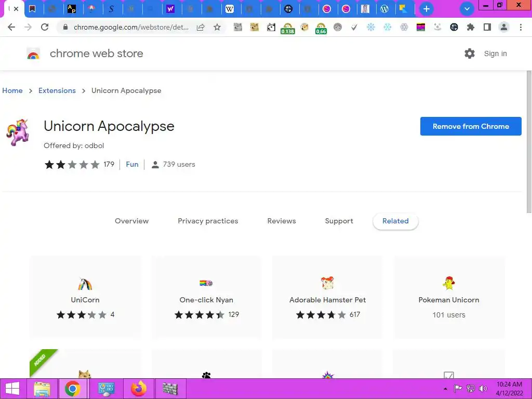Click the chrome web store rainbow logo
This screenshot has height=399, width=532.
33,54
